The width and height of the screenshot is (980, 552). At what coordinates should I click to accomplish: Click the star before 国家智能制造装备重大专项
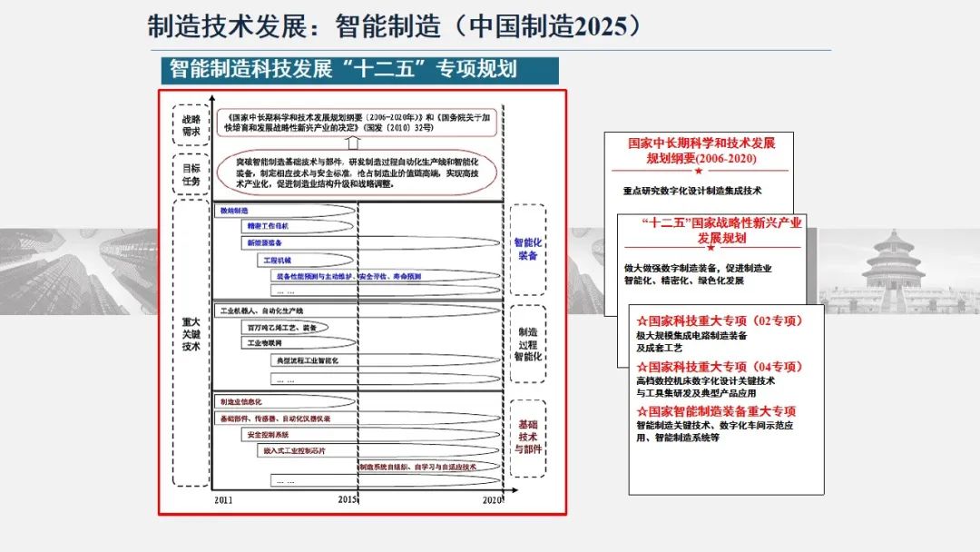click(642, 411)
